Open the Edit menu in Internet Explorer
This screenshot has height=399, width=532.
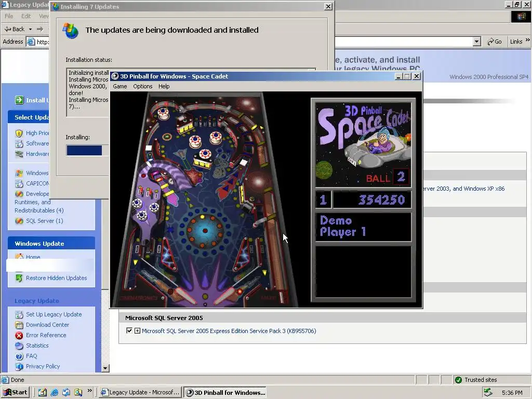(x=26, y=16)
